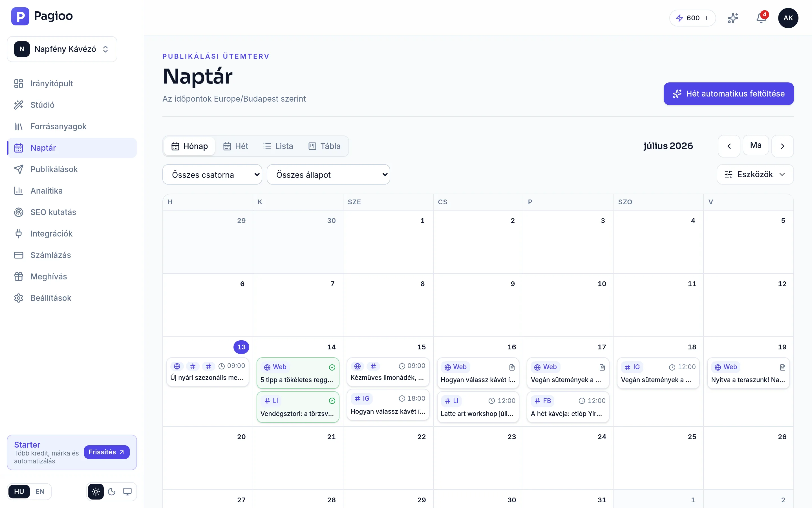Open Integrációk in the sidebar
Viewport: 812px width, 508px height.
coord(72,233)
